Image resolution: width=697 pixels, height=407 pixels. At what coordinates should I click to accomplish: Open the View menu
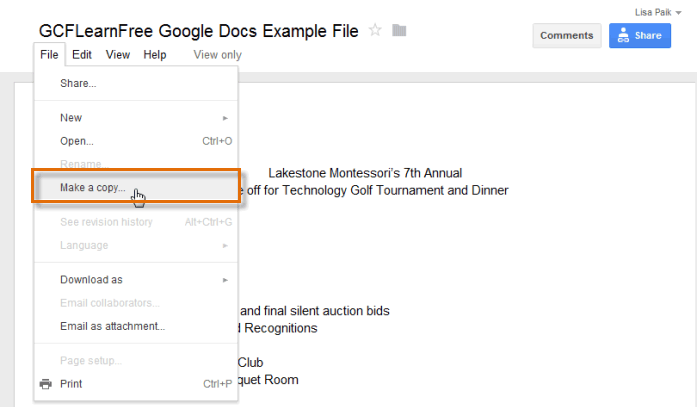click(118, 55)
